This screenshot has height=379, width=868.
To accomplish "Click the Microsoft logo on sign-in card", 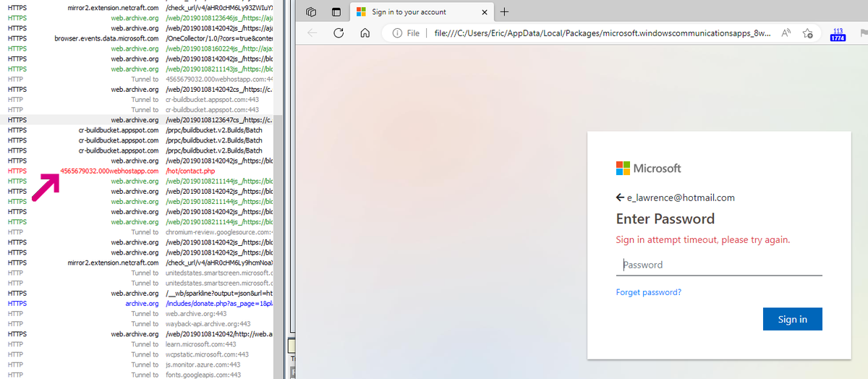I will point(649,168).
